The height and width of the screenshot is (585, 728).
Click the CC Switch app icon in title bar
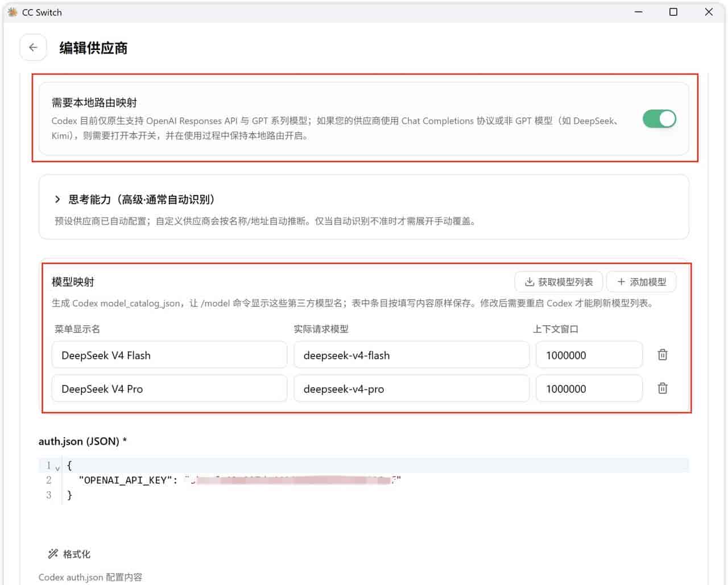click(13, 12)
